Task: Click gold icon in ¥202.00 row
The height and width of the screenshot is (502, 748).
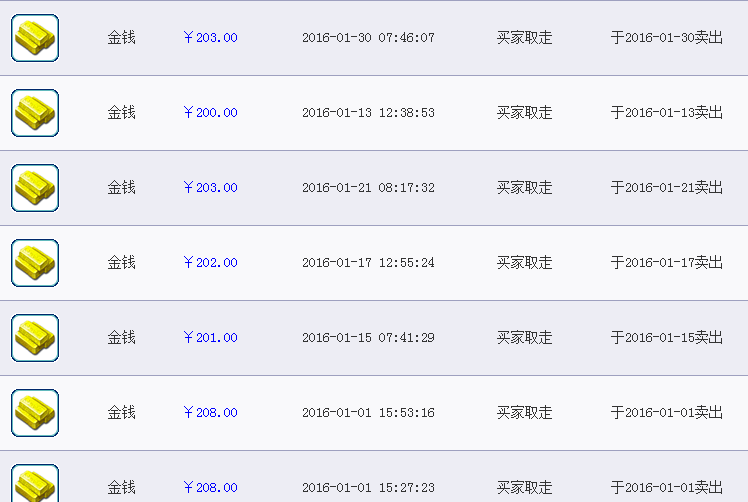Action: click(35, 262)
